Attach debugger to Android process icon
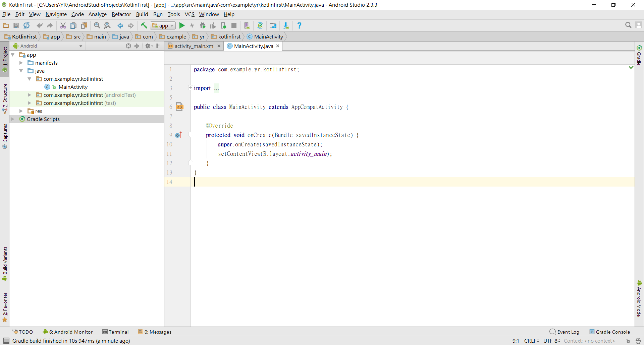 [223, 25]
